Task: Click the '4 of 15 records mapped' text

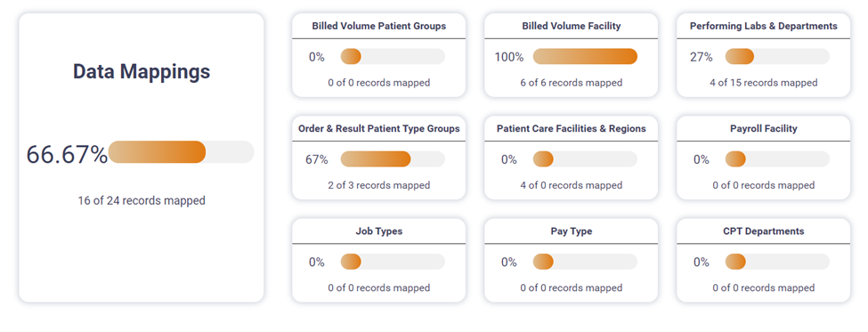Action: [x=763, y=83]
